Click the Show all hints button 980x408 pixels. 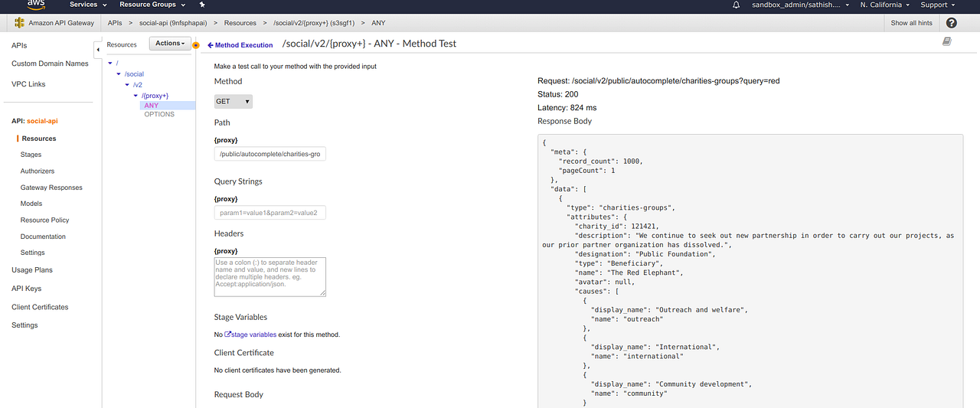point(911,23)
